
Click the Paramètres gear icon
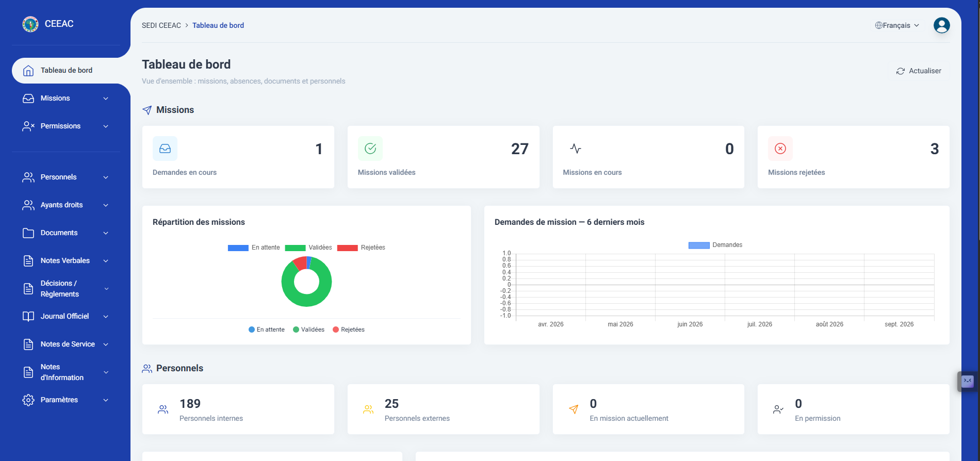click(x=28, y=400)
